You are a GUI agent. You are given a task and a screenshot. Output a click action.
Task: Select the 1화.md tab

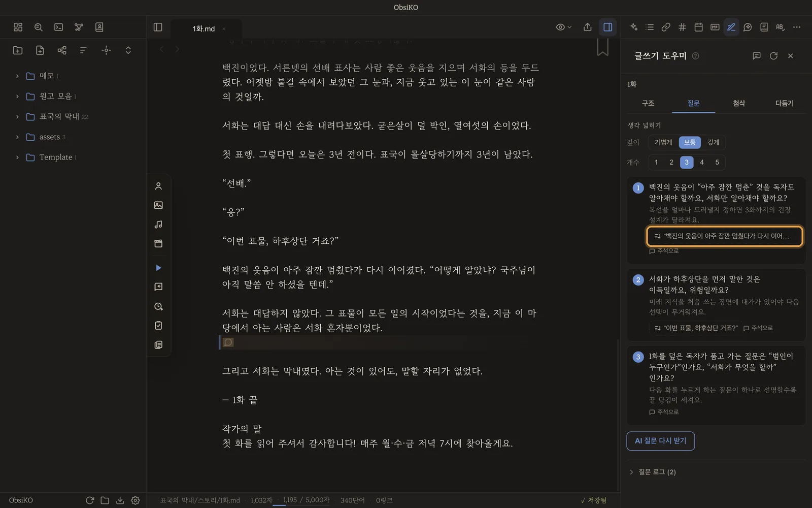click(204, 29)
